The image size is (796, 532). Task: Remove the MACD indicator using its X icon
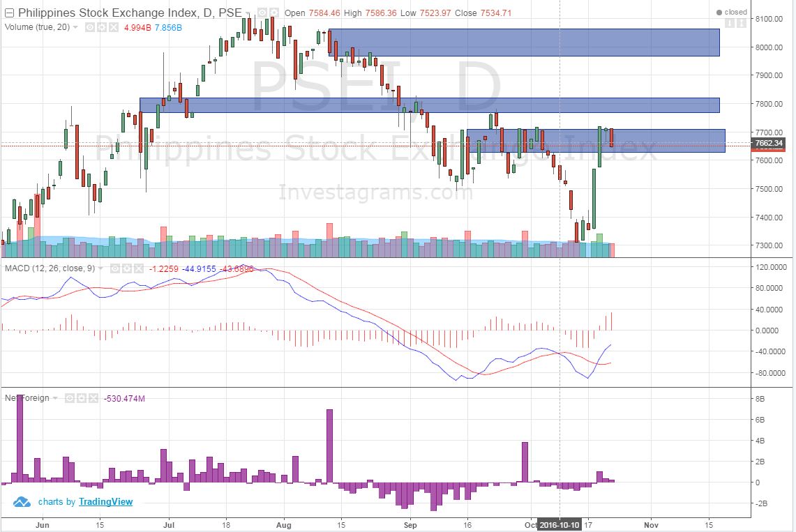point(137,269)
